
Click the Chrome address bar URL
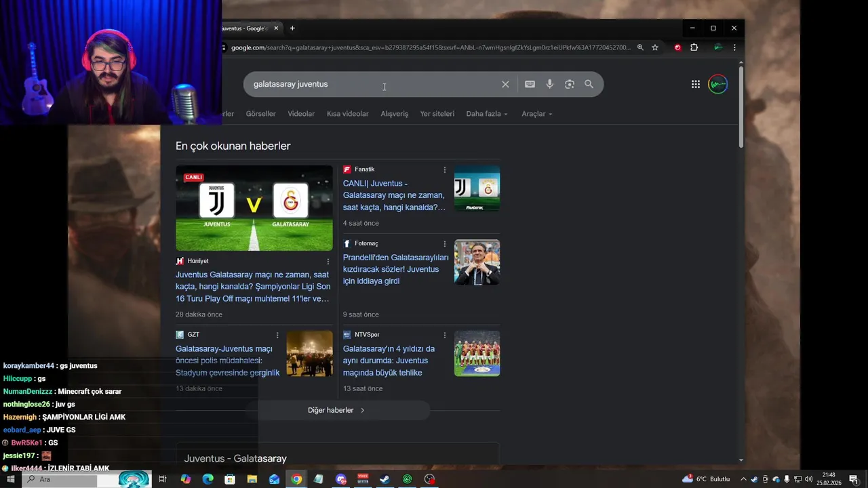coord(431,47)
